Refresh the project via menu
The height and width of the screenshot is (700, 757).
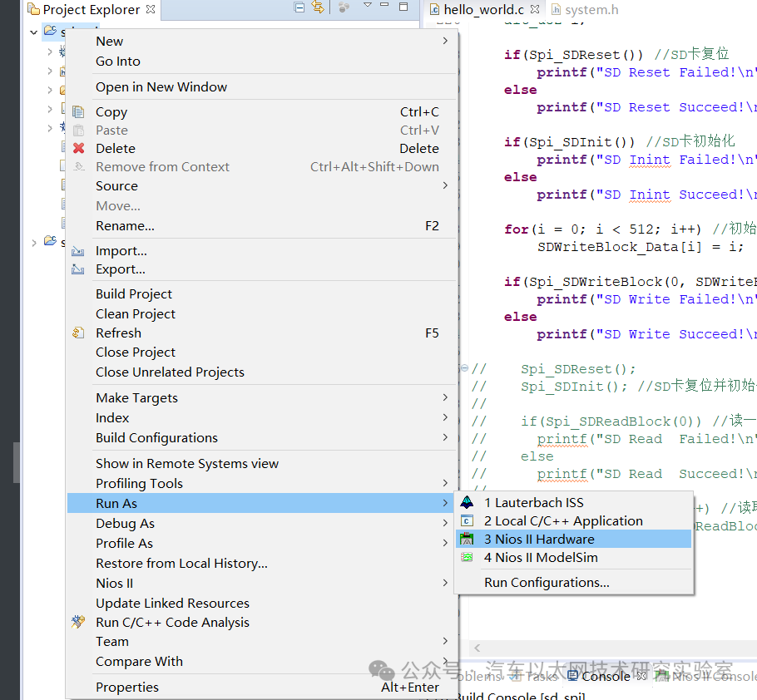[x=261, y=333]
